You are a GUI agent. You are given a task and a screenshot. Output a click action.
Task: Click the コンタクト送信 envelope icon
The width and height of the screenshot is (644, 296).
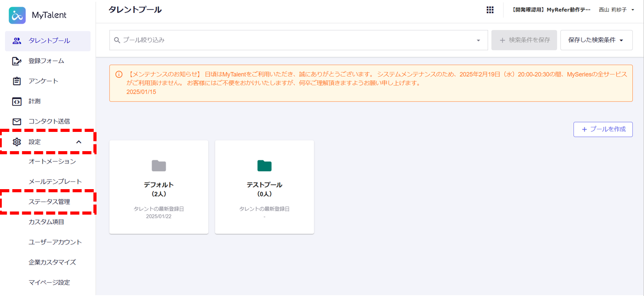(17, 122)
